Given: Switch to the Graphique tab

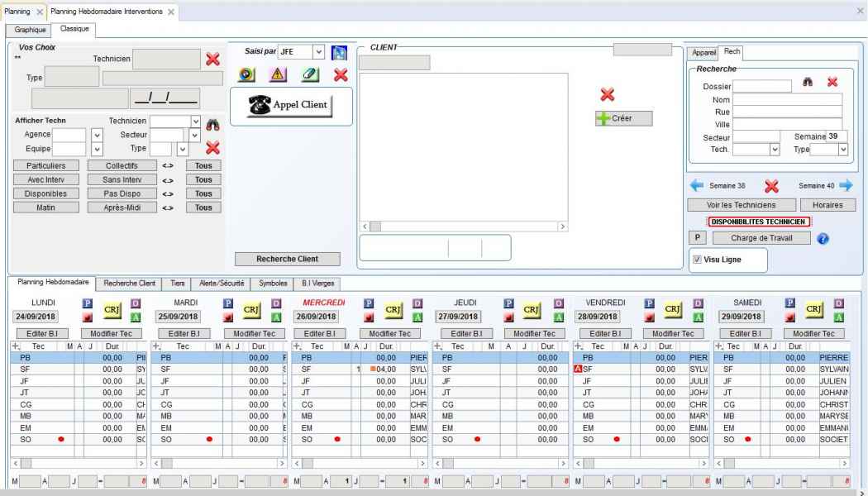Looking at the screenshot, I should [x=30, y=30].
